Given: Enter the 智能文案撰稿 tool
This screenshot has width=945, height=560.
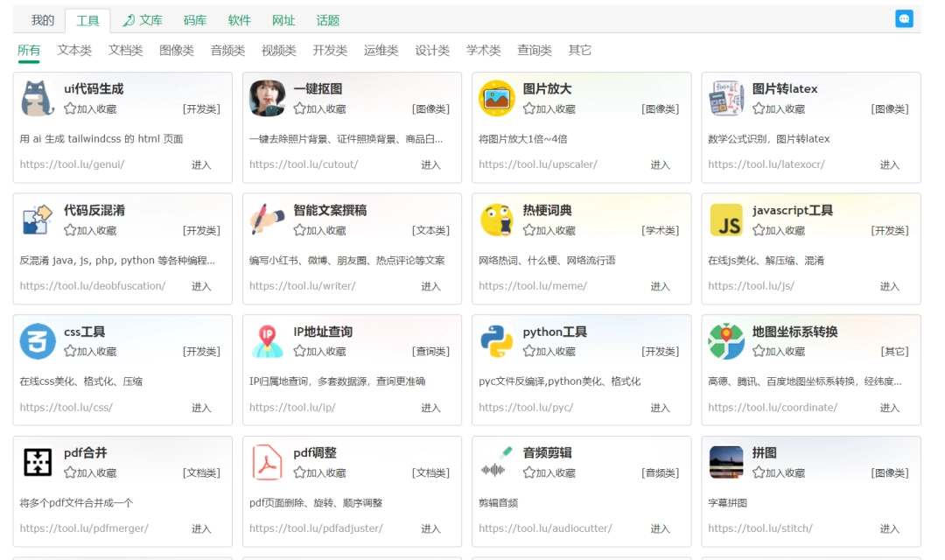Looking at the screenshot, I should click(430, 286).
